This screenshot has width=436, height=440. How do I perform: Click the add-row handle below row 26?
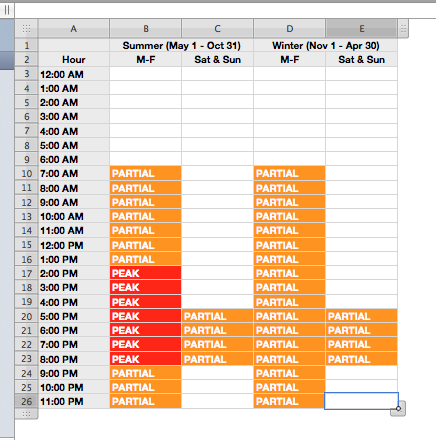[x=26, y=414]
